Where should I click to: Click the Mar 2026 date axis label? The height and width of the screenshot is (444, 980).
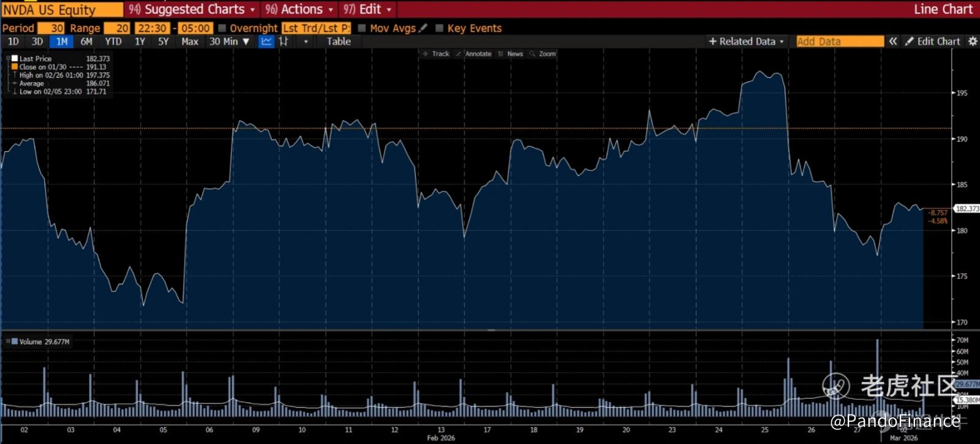pyautogui.click(x=903, y=438)
